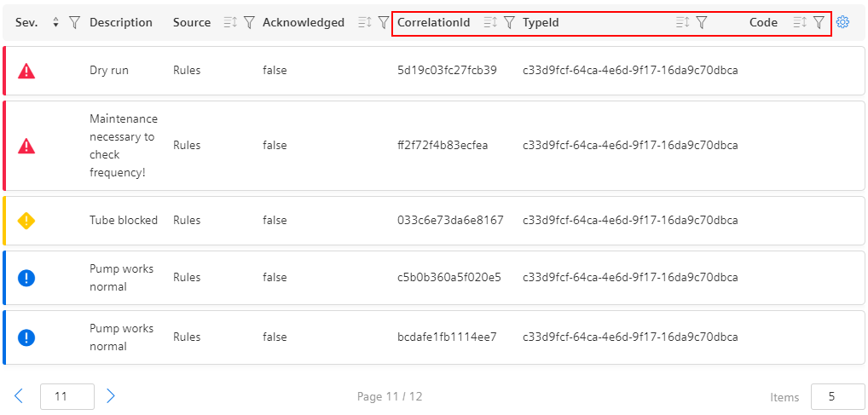Sort by the Code column
The height and width of the screenshot is (415, 868).
coord(800,23)
